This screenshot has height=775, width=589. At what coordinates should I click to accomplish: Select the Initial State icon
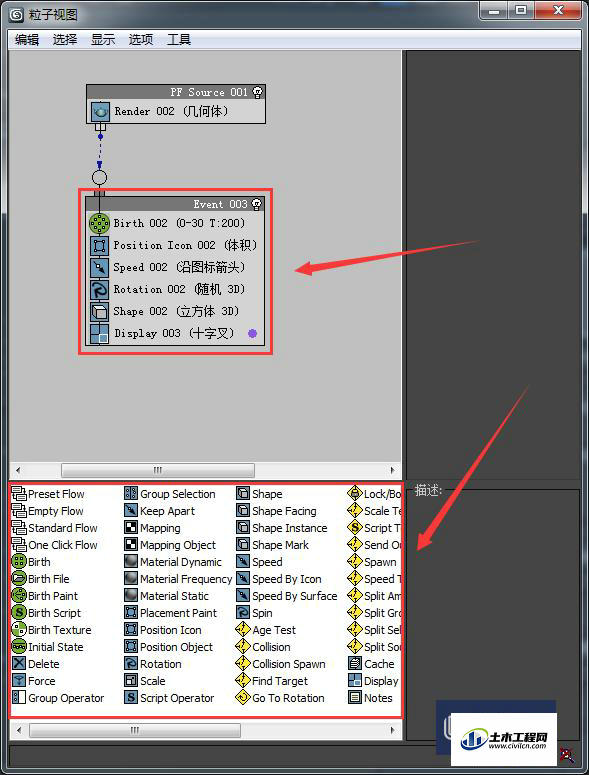coord(19,646)
